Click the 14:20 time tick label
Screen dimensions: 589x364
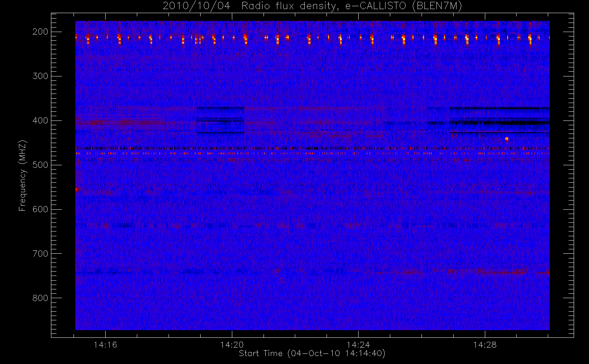click(232, 345)
